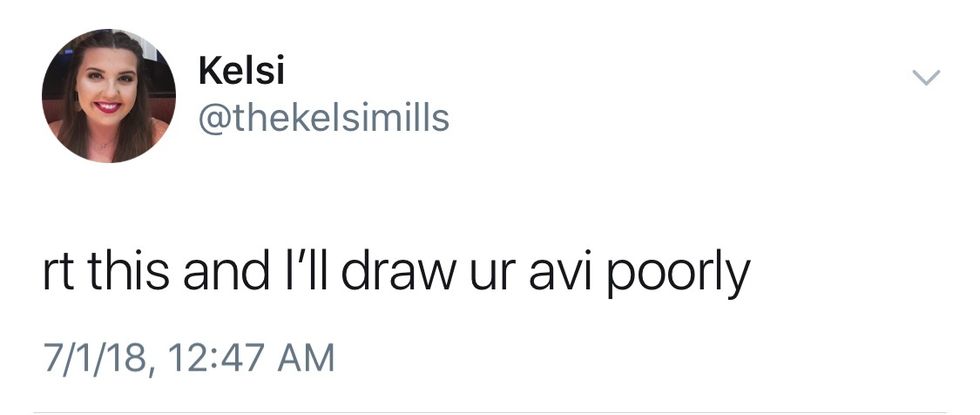Click the @ symbol of the handle
The width and height of the screenshot is (980, 415).
coord(214,119)
